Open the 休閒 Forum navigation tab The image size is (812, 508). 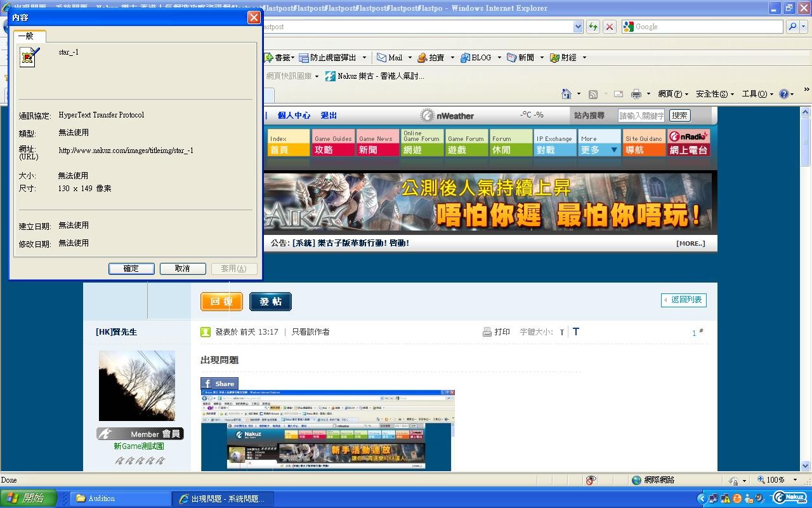click(x=511, y=143)
